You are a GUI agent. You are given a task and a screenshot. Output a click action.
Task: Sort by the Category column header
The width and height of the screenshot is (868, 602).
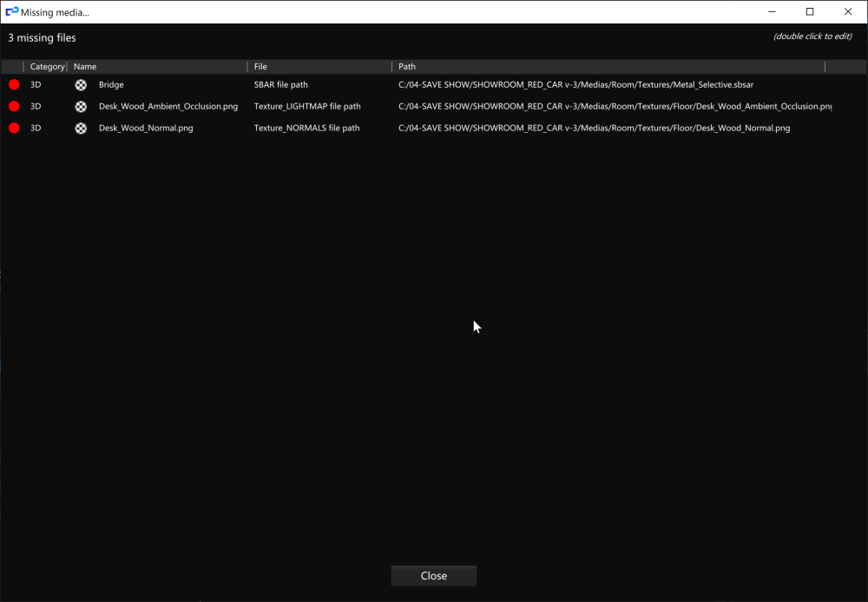[47, 66]
